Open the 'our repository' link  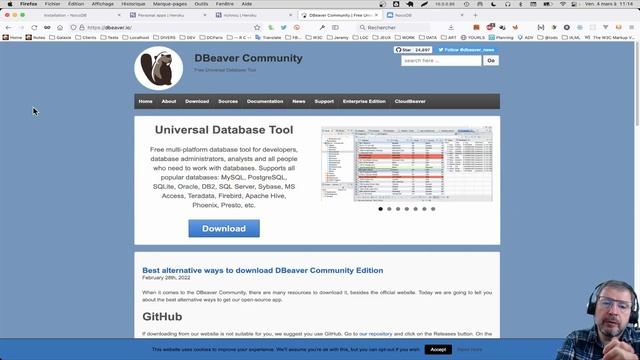(376, 334)
